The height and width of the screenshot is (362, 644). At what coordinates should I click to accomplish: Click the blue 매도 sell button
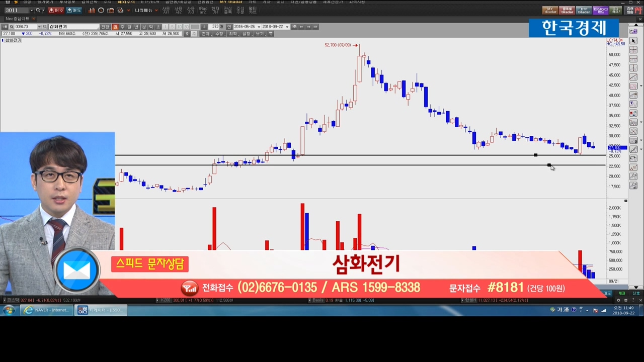coord(73,10)
